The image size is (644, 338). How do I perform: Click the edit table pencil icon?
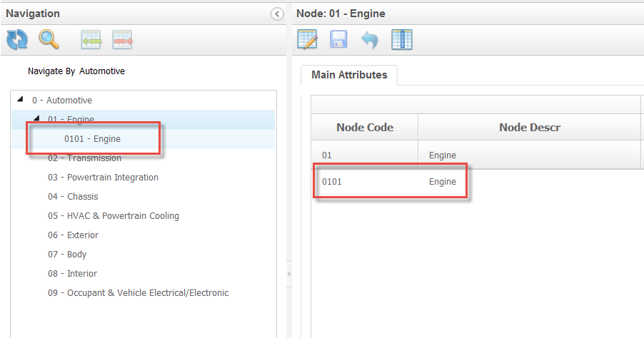click(307, 40)
